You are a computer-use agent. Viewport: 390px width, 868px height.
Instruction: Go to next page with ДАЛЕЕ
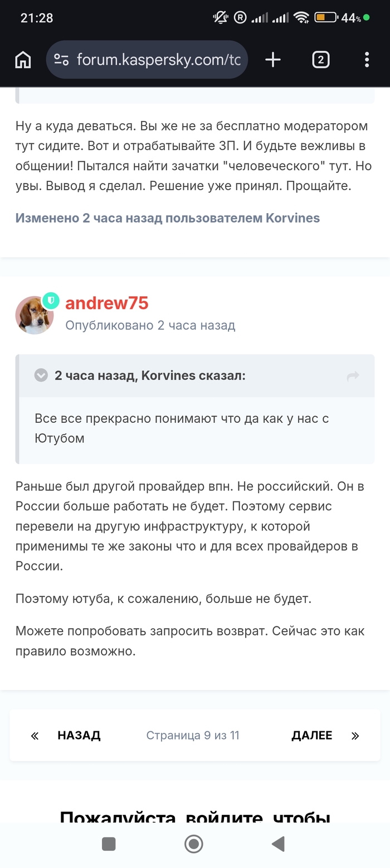(x=311, y=735)
